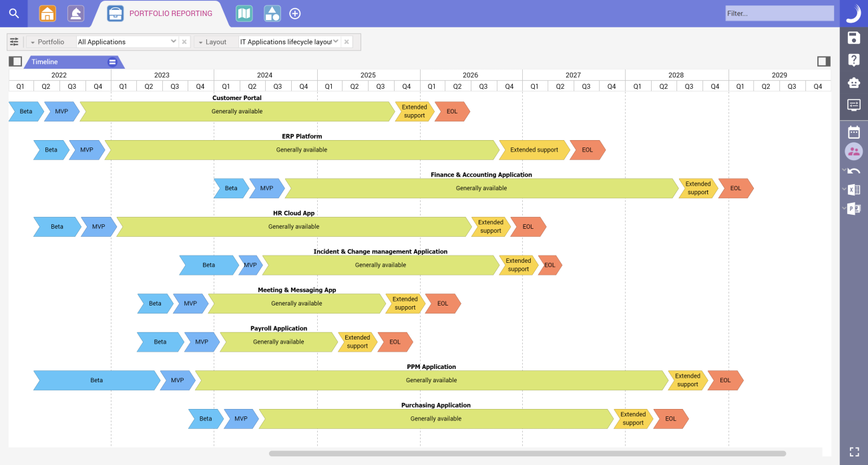This screenshot has width=868, height=465.
Task: Open the Layout dropdown for IT Applications lifecycle
Action: click(336, 41)
